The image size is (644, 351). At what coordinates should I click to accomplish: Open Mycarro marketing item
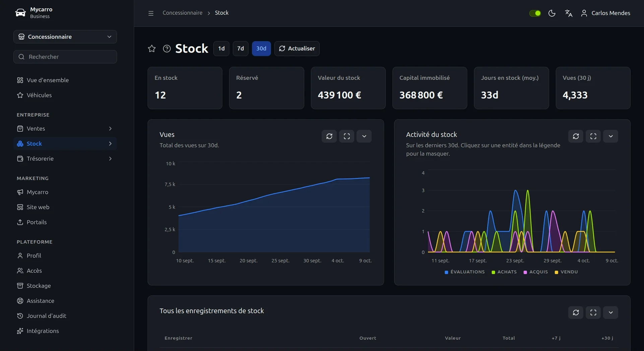click(65, 192)
